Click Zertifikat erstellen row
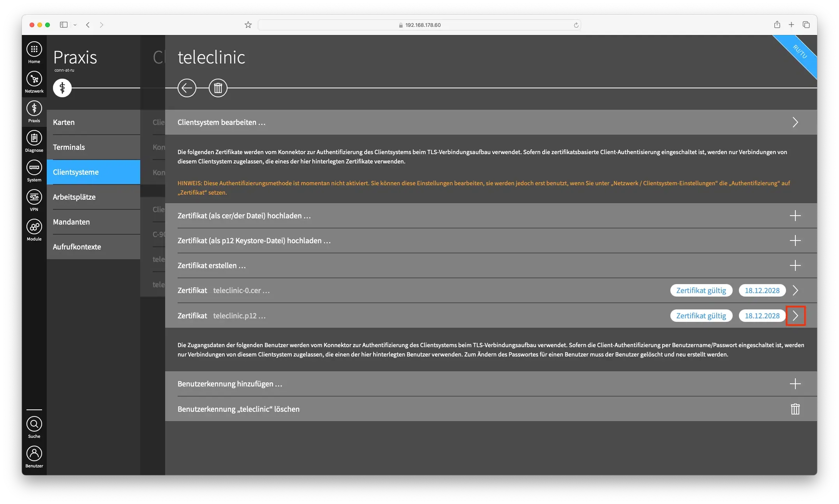This screenshot has height=504, width=839. coord(491,265)
